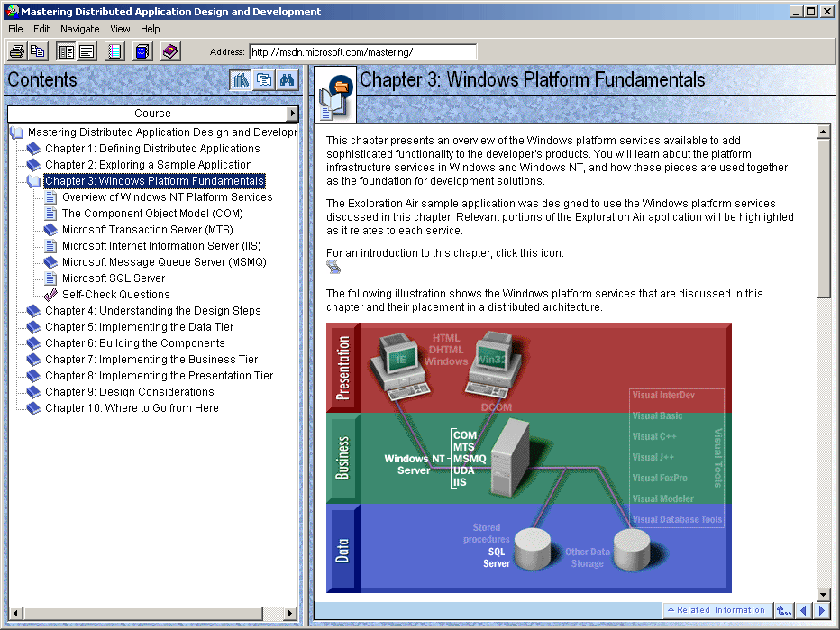Click the chapter introduction film icon
Screen dimensions: 840x630
click(333, 267)
